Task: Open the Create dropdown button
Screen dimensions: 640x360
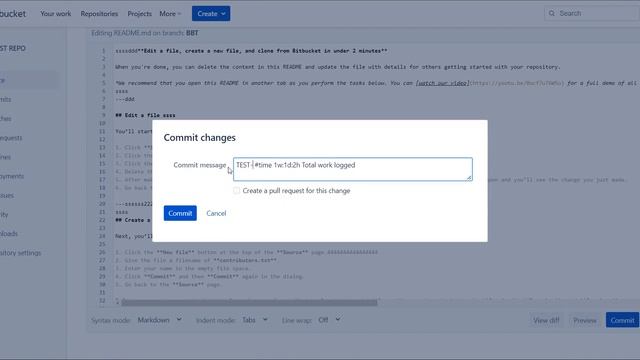Action: (x=211, y=13)
